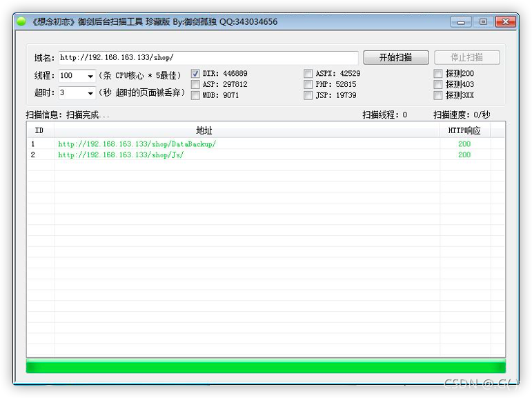
Task: Click the 扫描信息: 扫描完成 status text
Action: point(68,115)
